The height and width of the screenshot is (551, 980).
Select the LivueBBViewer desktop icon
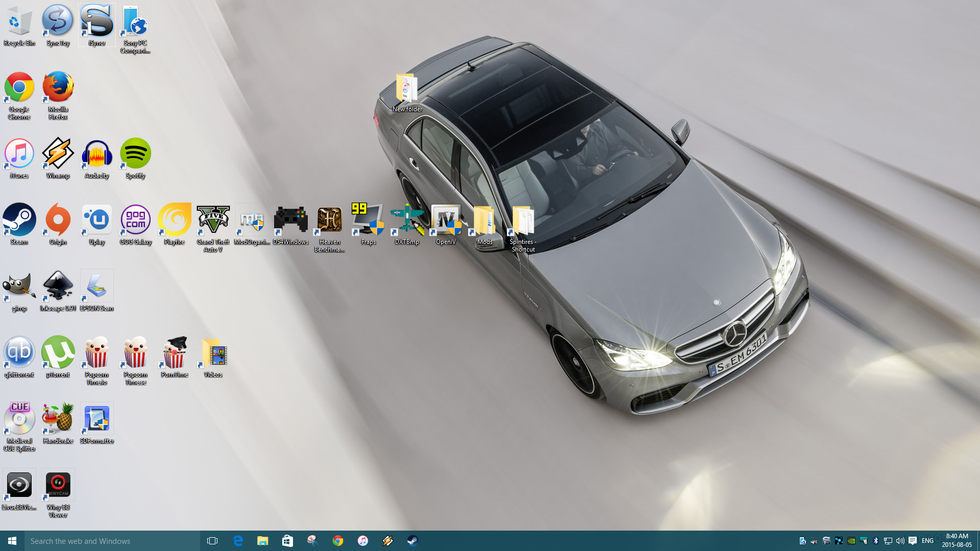pos(19,490)
